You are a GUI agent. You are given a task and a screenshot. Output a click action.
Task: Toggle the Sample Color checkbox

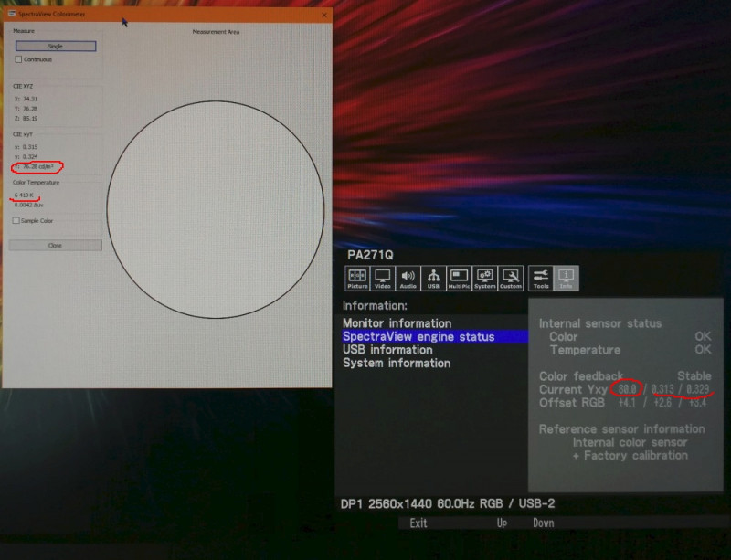point(16,220)
